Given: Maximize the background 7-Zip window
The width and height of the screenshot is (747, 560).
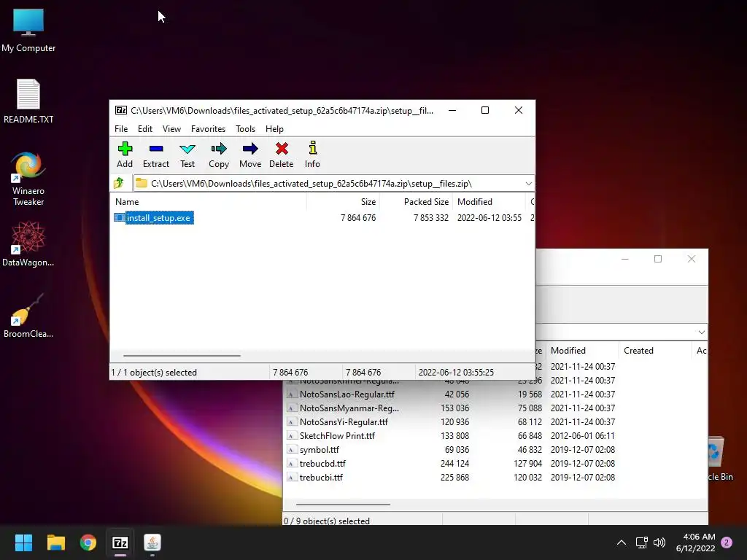Looking at the screenshot, I should [658, 259].
